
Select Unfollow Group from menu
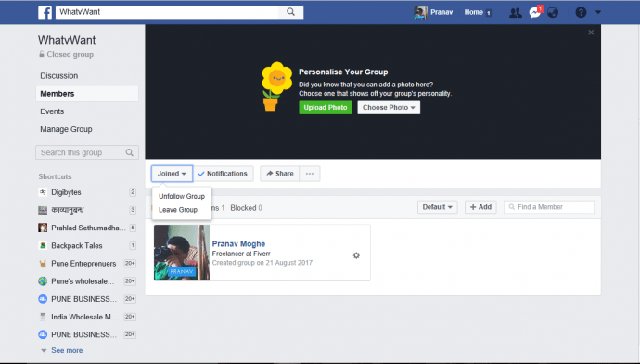tap(182, 196)
